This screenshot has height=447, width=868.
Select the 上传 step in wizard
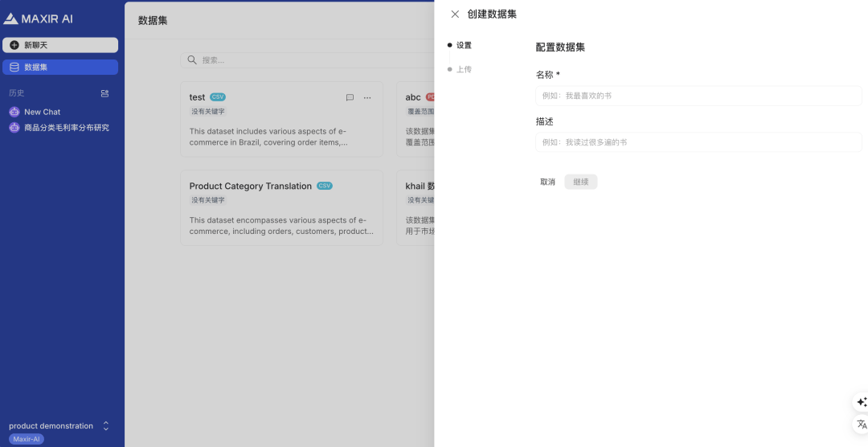click(x=464, y=70)
